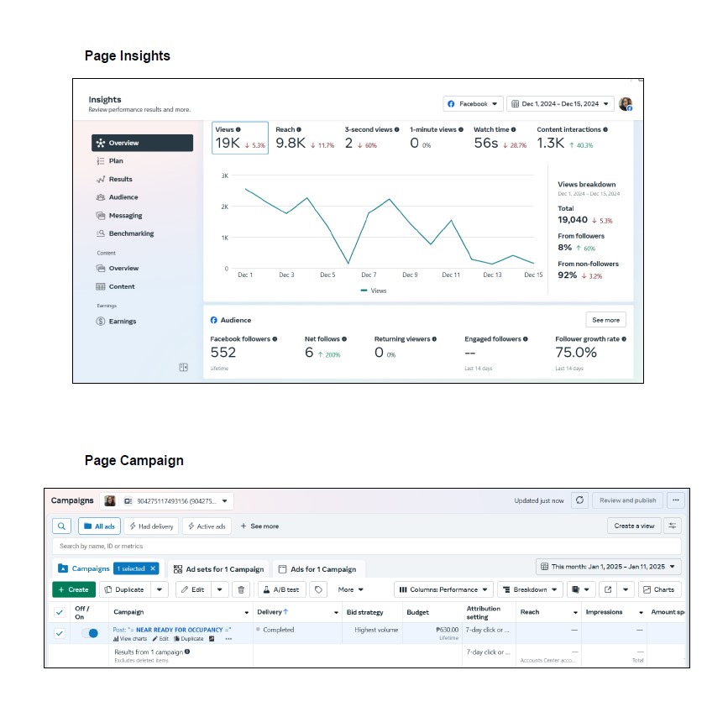The width and height of the screenshot is (728, 712).
Task: Switch to Ads for 1 Campaign tab
Action: tap(318, 569)
